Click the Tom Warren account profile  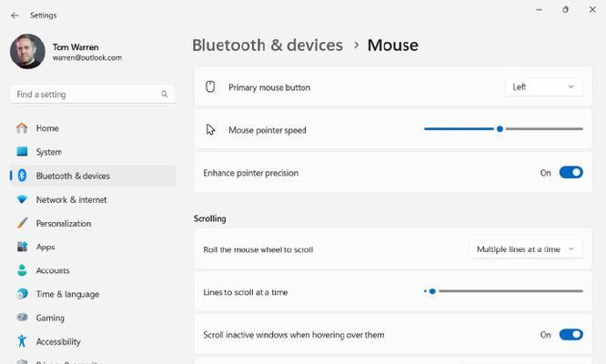[x=66, y=52]
